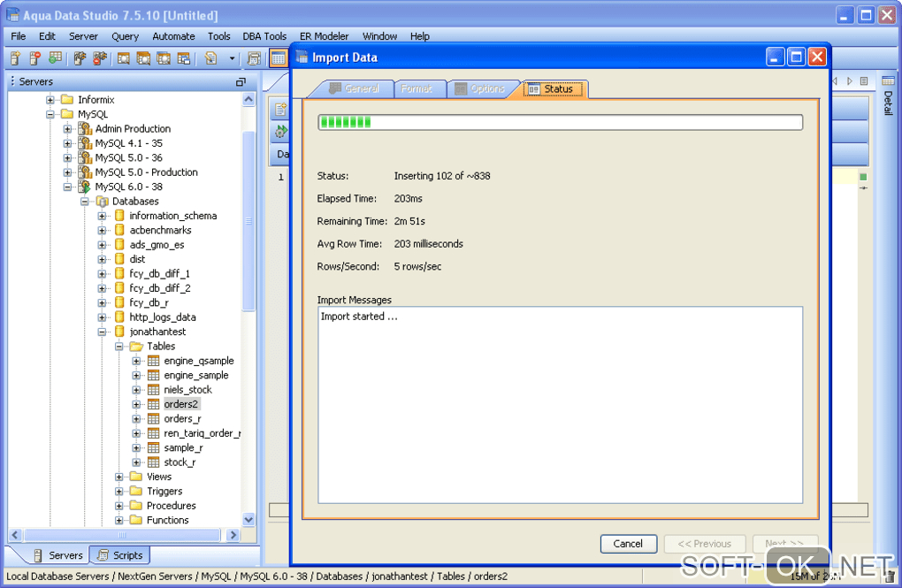Screen dimensions: 902x588
Task: Switch to the Scripts tab
Action: tap(121, 555)
